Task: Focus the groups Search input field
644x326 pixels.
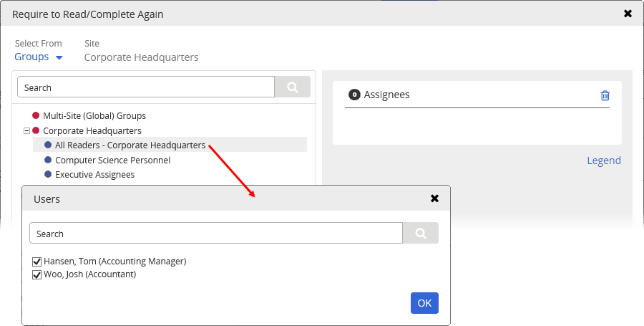Action: click(x=146, y=87)
